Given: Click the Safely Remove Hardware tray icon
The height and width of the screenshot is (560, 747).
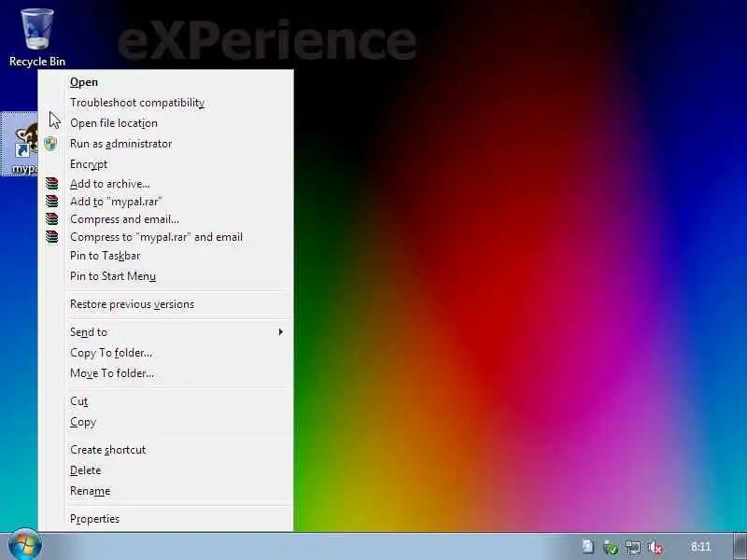Looking at the screenshot, I should (x=611, y=547).
